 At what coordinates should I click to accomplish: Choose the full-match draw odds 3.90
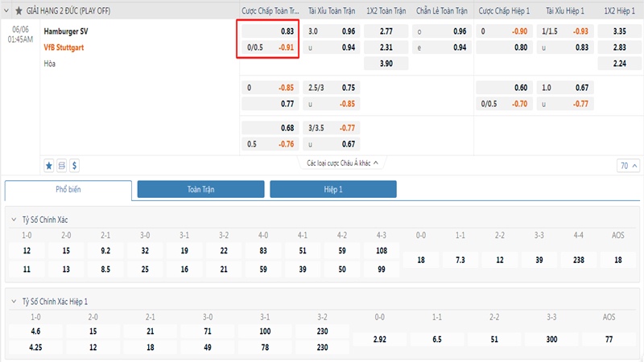click(386, 64)
